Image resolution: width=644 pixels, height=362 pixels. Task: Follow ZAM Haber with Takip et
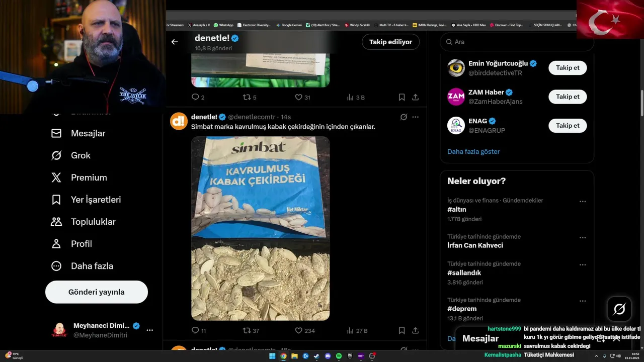pos(568,97)
